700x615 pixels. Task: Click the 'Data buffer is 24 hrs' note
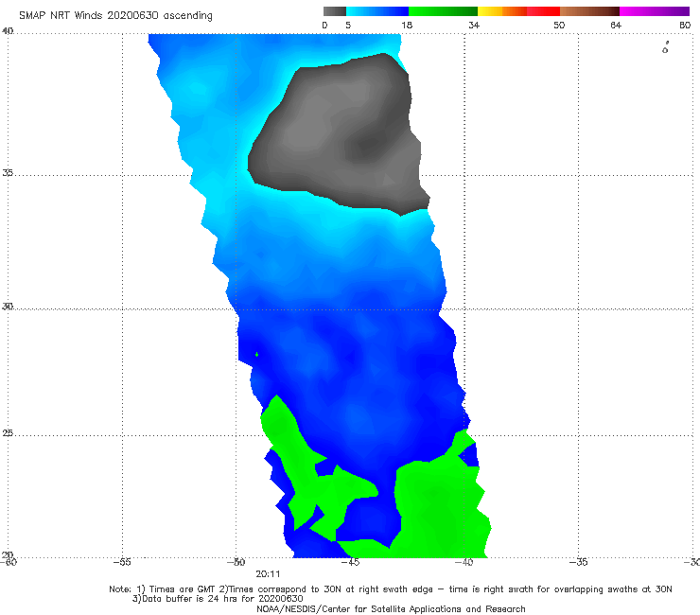coord(218,599)
